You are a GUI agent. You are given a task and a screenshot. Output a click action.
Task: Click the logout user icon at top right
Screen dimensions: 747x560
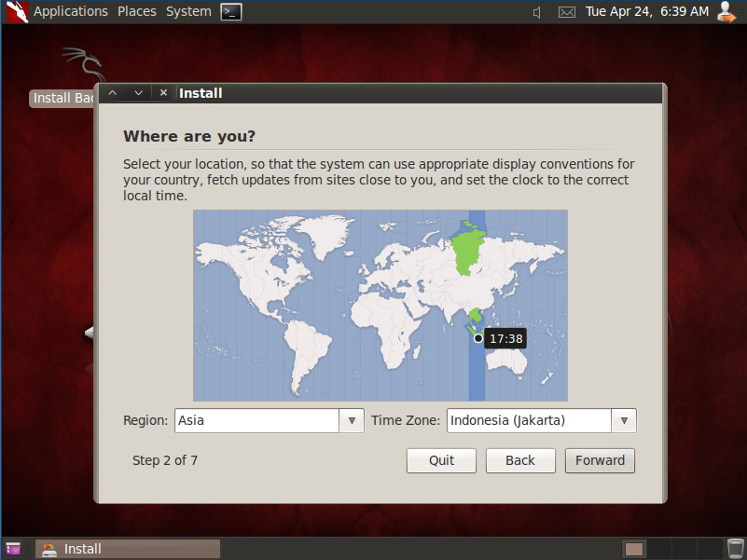pyautogui.click(x=726, y=11)
